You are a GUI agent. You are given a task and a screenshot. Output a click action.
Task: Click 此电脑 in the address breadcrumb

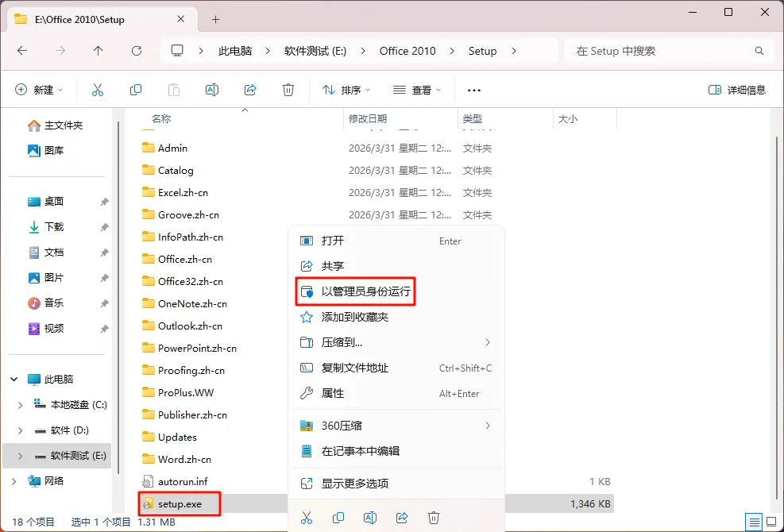(235, 51)
